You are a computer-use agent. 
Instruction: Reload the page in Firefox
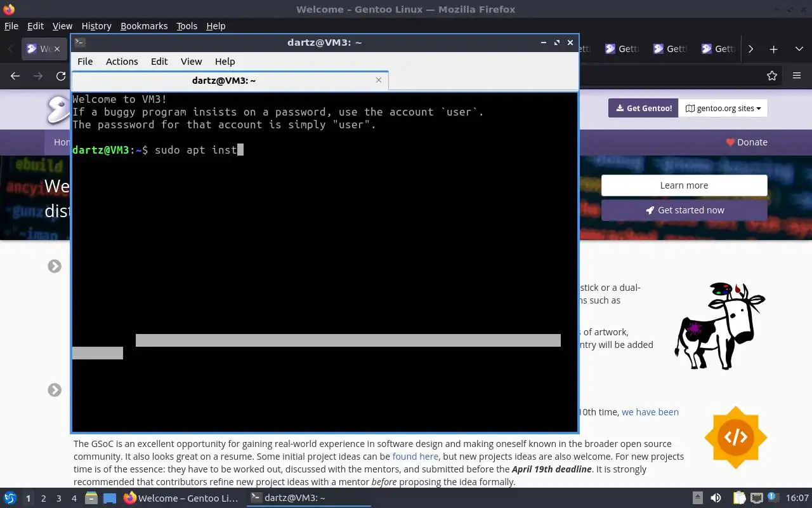point(61,76)
